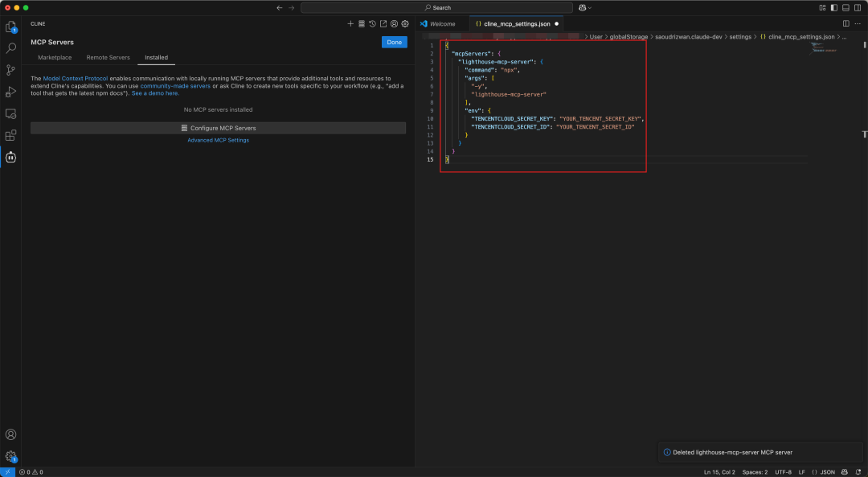
Task: Click the trailing ellipsis breadcrumb
Action: pos(844,37)
